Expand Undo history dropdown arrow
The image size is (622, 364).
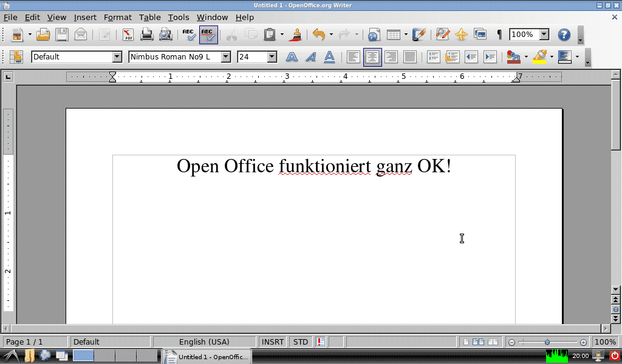[x=331, y=35]
